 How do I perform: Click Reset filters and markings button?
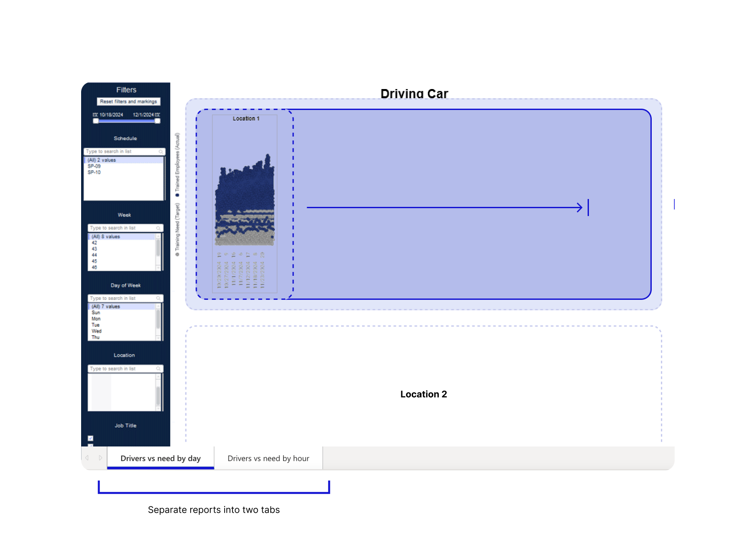point(129,102)
